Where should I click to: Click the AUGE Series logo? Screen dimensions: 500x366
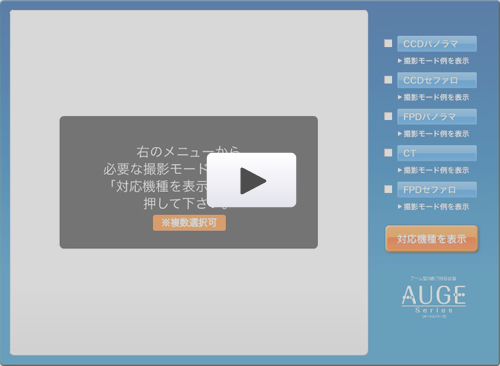tap(433, 297)
